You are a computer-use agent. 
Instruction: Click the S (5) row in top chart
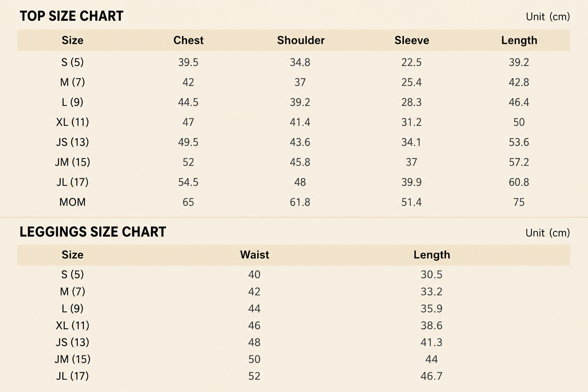294,62
